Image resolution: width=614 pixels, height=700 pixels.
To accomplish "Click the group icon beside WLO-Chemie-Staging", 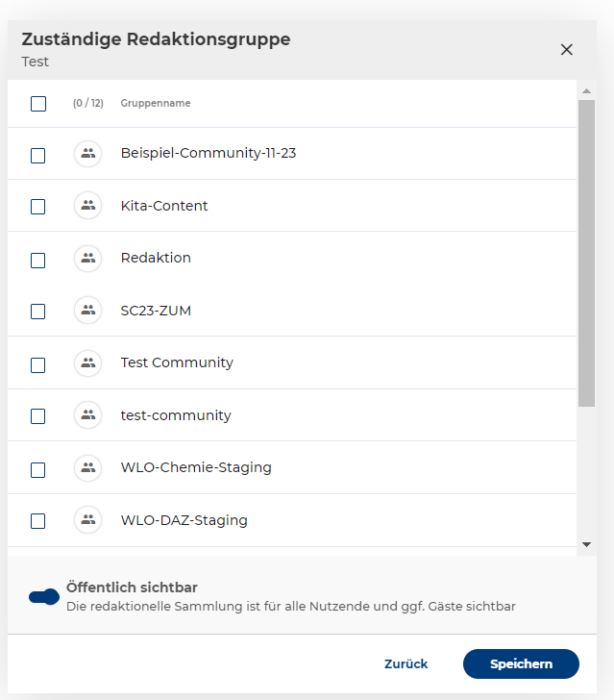I will pos(87,467).
